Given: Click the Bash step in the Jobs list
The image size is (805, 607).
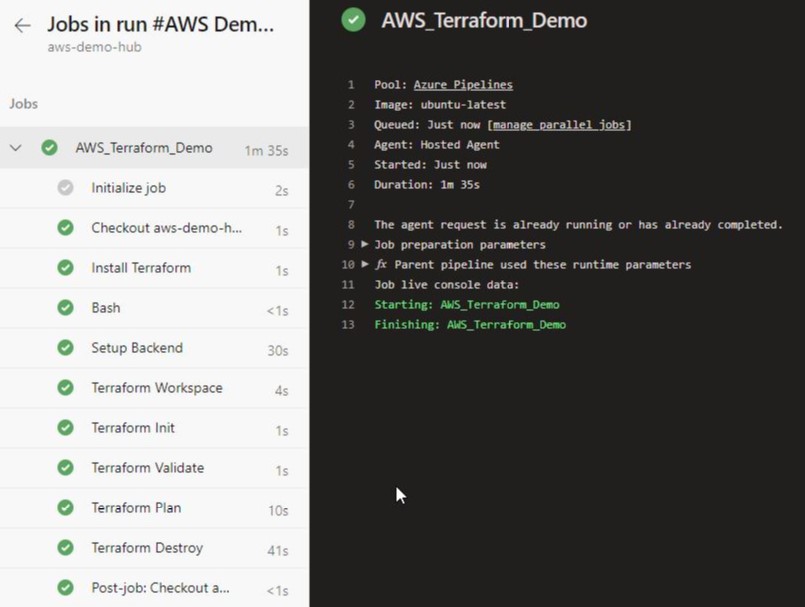Looking at the screenshot, I should click(105, 307).
